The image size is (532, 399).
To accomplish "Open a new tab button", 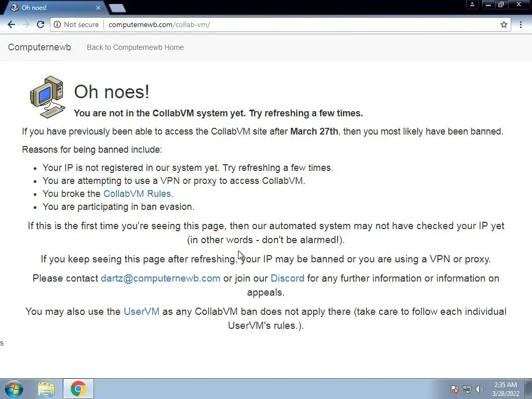I will coord(117,8).
